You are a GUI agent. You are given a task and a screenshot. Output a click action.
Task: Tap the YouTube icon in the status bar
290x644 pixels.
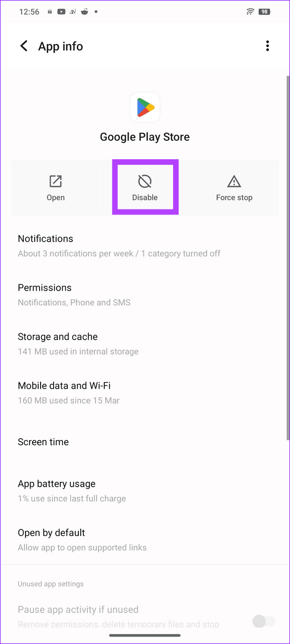[61, 11]
